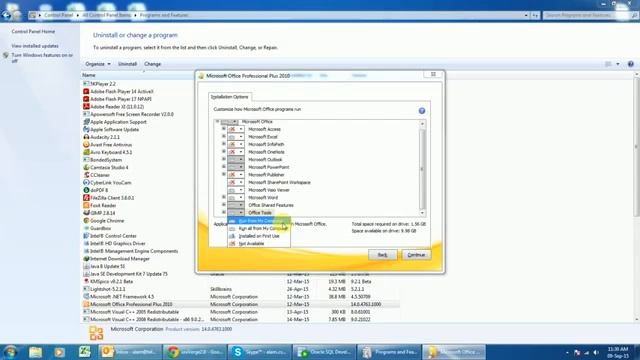Select the Lightshot-5.2.1.1 program row
Screen dimensions: 640x360
pos(240,289)
